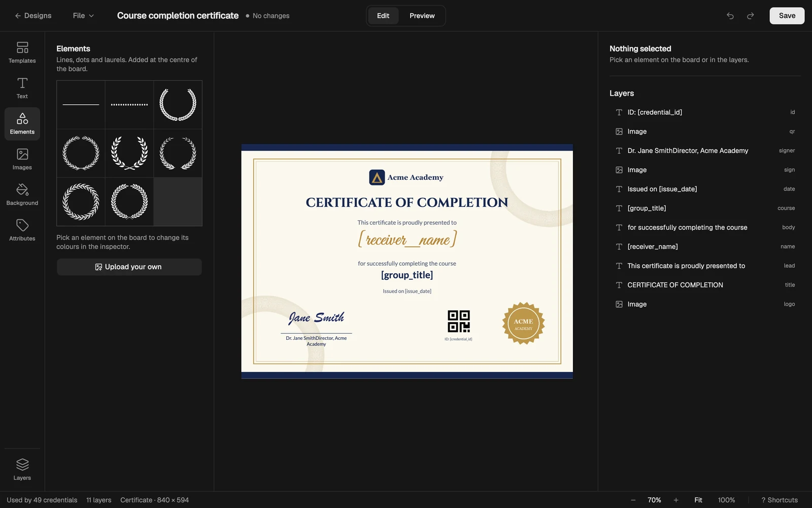Click the Acme Academy logo on canvas
Screen dimensions: 812x508
tap(406, 177)
